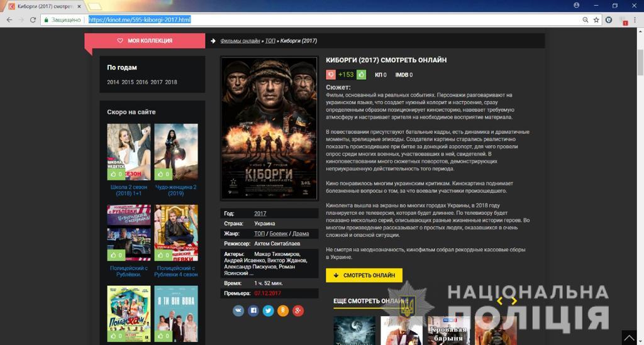Open 2017 link in Год row
This screenshot has width=644, height=345.
pyautogui.click(x=260, y=213)
